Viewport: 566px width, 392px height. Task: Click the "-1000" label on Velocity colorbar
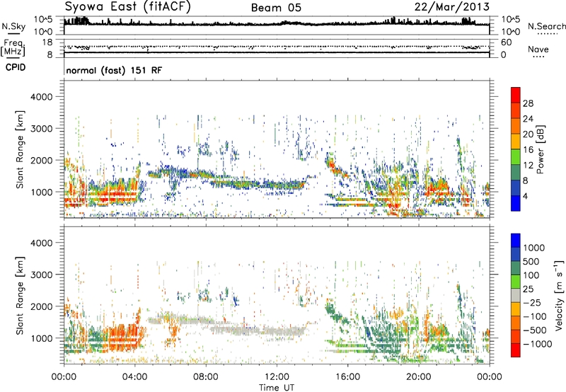pos(538,344)
